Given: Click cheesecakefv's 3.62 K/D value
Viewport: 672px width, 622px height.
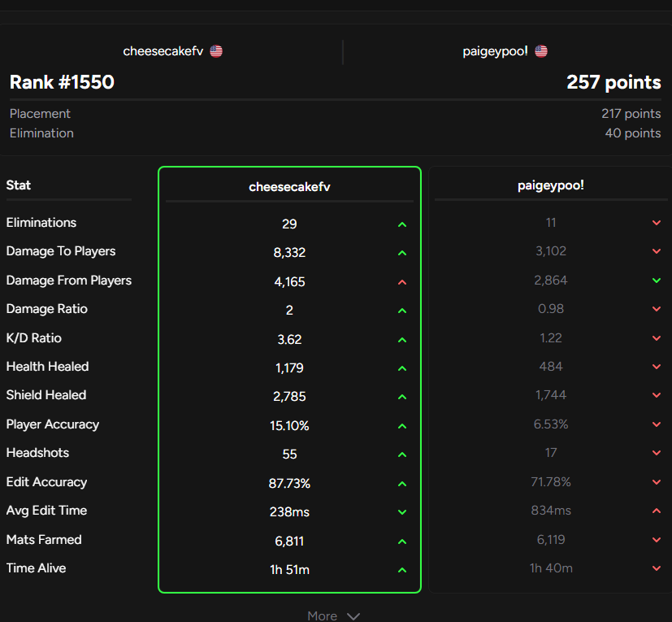Looking at the screenshot, I should pos(289,340).
